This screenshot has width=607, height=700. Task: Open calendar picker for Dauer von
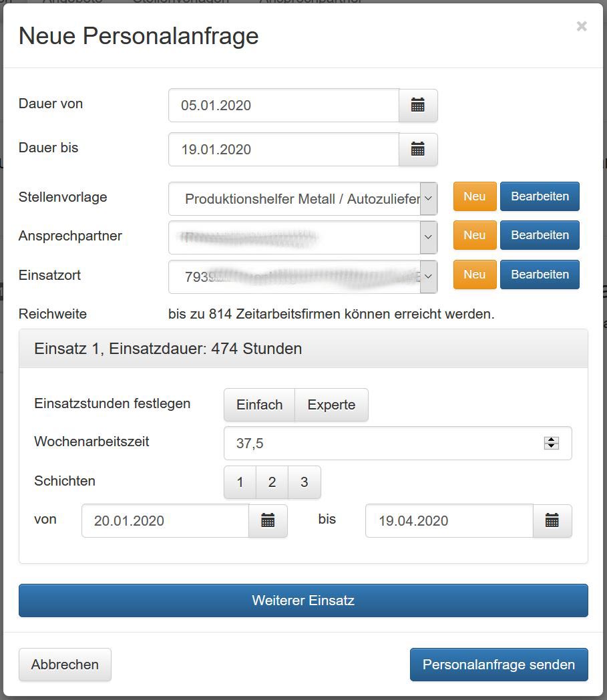418,106
